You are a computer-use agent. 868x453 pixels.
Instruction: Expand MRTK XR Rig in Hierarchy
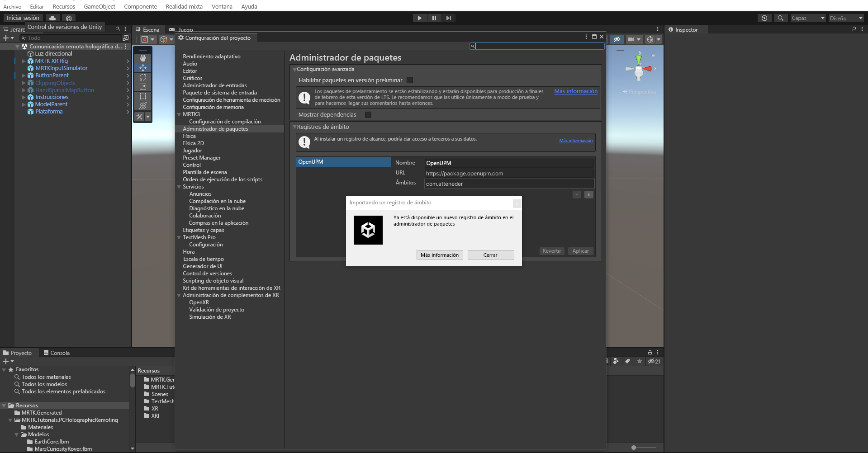click(x=24, y=61)
